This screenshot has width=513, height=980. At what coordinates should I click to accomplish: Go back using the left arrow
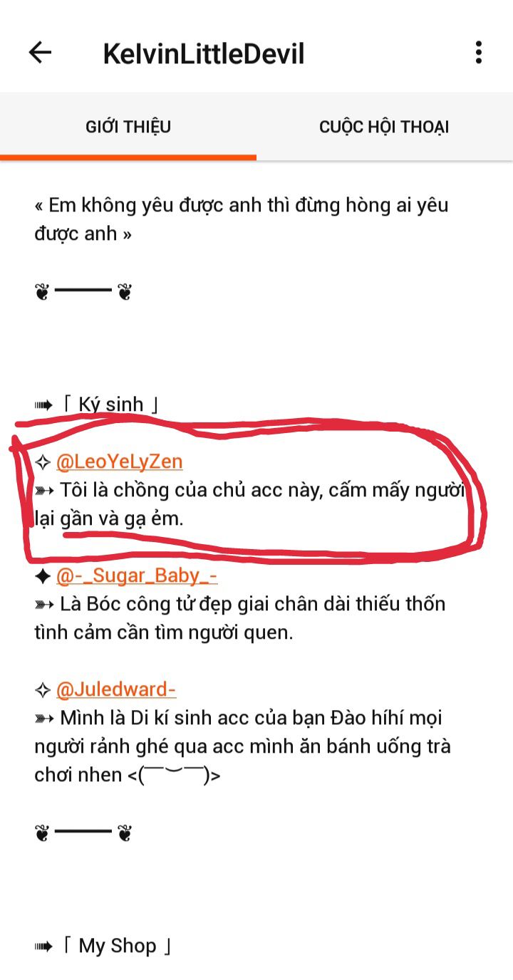40,53
